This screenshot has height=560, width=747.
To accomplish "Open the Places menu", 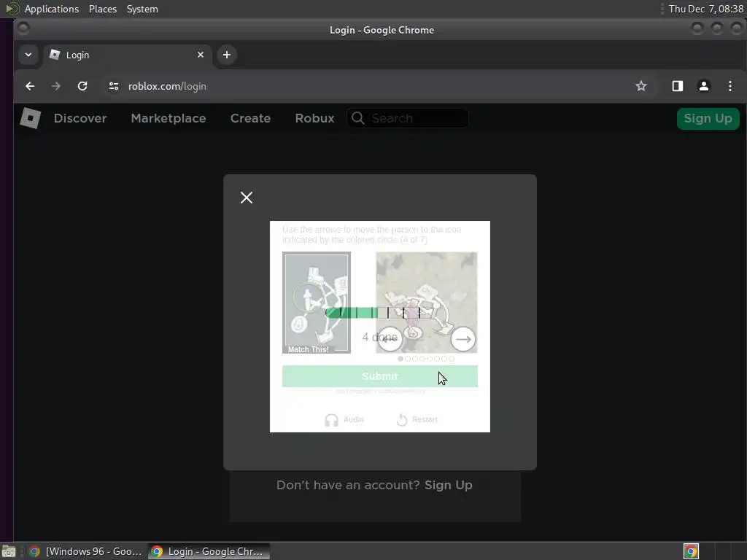I will (102, 9).
